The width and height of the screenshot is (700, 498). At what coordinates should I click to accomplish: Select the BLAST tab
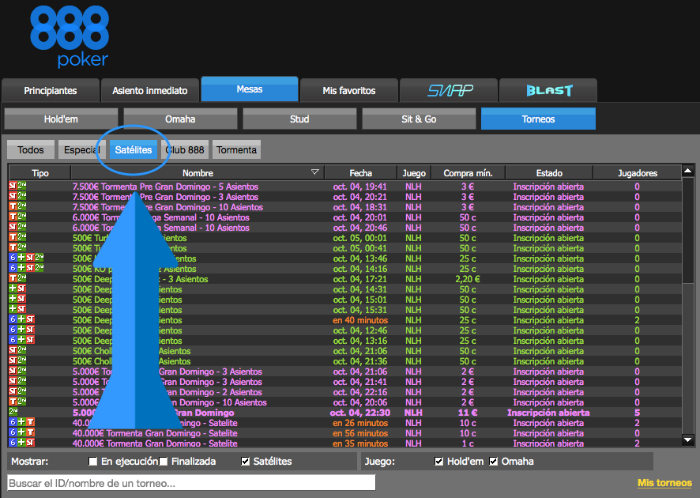pyautogui.click(x=549, y=91)
